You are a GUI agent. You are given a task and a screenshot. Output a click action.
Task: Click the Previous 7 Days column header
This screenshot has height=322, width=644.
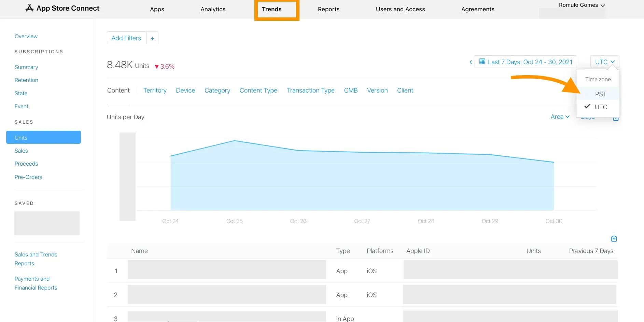(591, 251)
